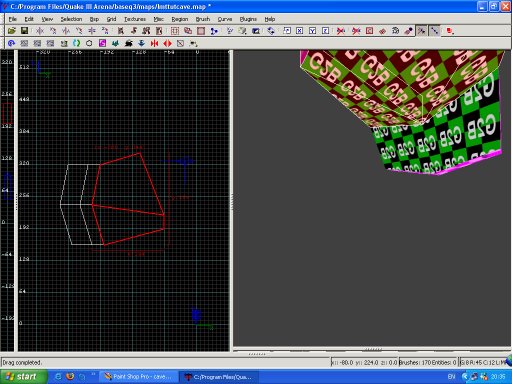Switch to Paint Shop Pro in the taskbar
This screenshot has width=512, height=384.
(x=138, y=377)
